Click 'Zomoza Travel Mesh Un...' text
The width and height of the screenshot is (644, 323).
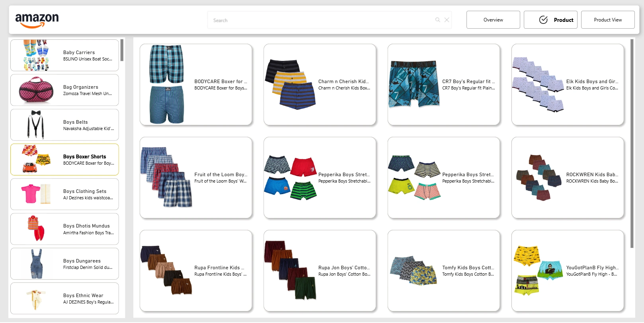point(88,94)
